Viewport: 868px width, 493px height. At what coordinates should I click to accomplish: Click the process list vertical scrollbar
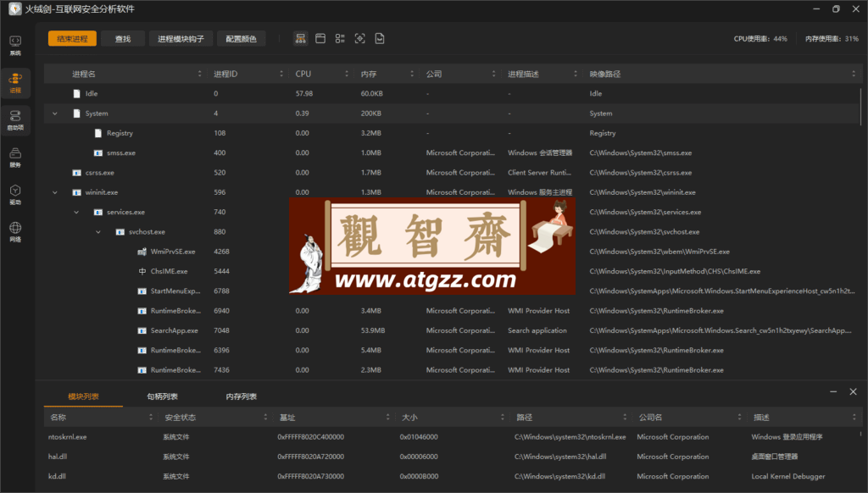(860, 106)
